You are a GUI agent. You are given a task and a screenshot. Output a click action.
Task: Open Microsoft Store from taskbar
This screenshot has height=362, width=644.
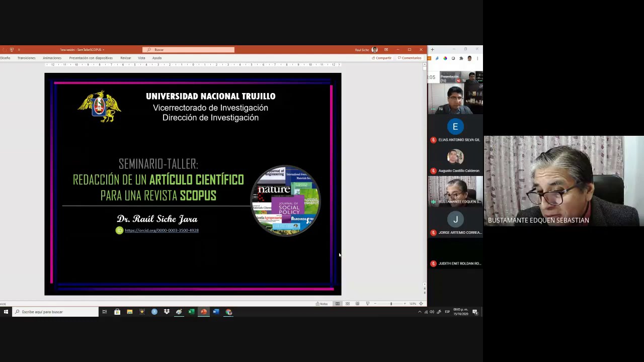pos(117,312)
